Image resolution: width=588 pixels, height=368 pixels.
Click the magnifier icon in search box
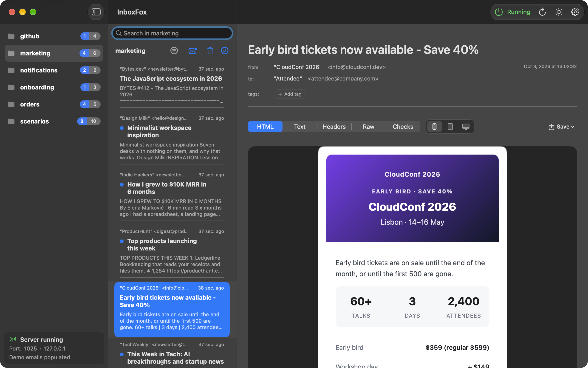[119, 33]
